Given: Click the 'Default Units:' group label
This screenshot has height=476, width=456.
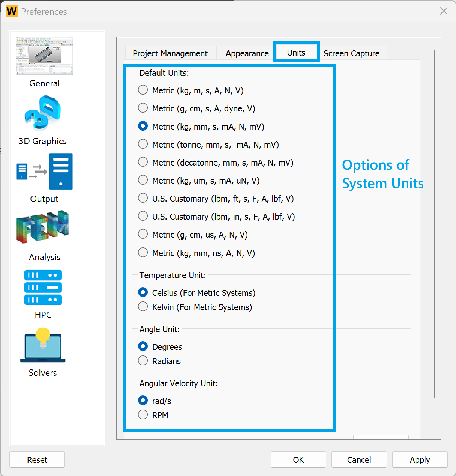Looking at the screenshot, I should click(x=164, y=73).
